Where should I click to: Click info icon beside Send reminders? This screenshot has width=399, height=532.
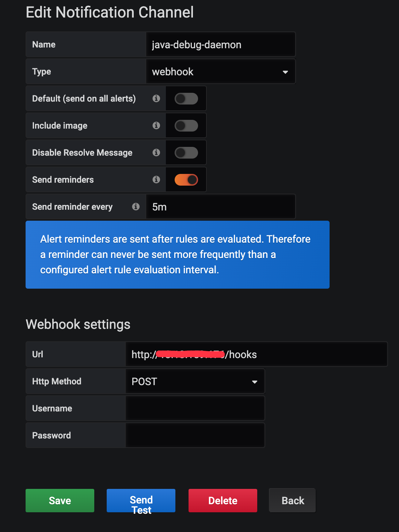pos(156,179)
